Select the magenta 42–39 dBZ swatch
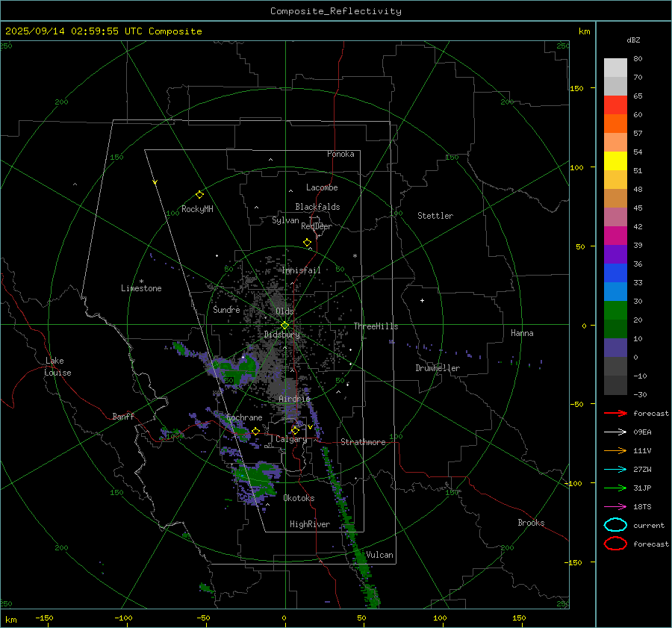The height and width of the screenshot is (628, 672). point(615,236)
